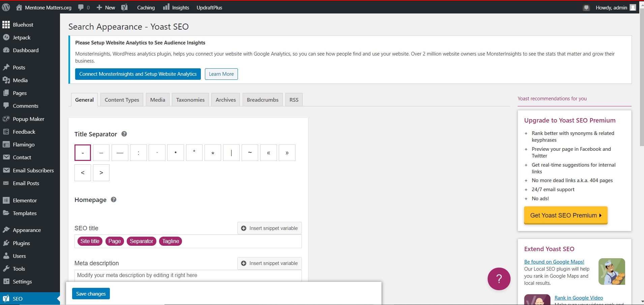Click Get Yoast SEO Premium button
The image size is (644, 305).
pos(565,215)
